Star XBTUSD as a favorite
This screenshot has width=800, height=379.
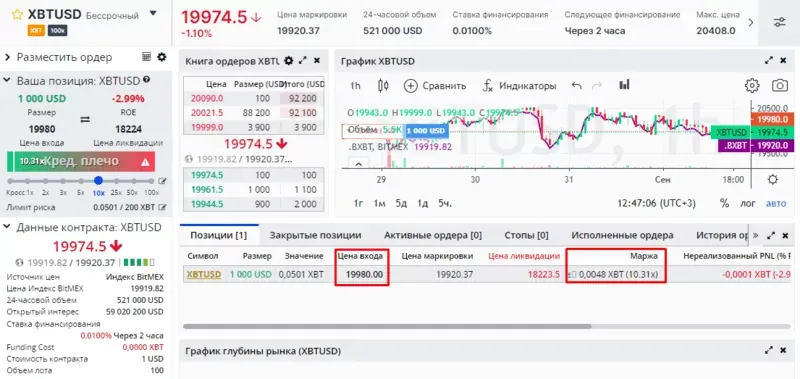tap(17, 14)
